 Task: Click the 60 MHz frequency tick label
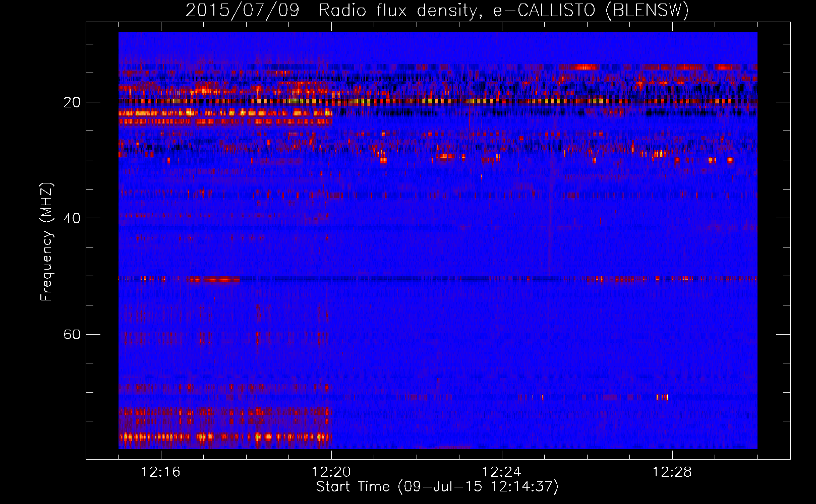(72, 334)
